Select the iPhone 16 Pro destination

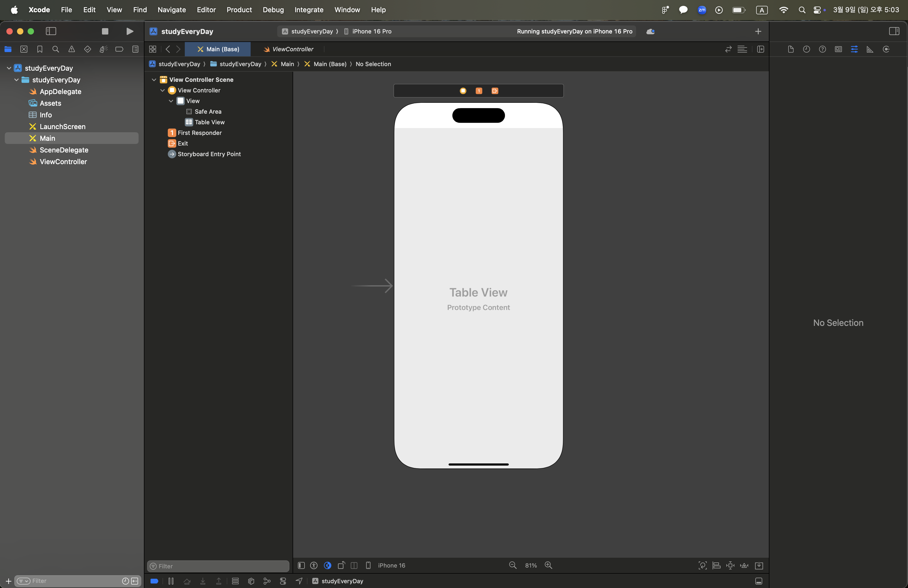372,31
